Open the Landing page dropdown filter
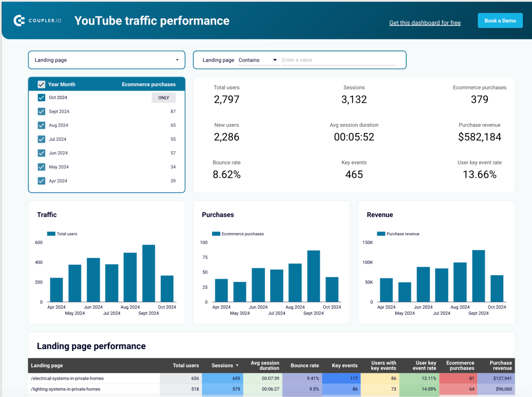This screenshot has width=532, height=397. (106, 60)
